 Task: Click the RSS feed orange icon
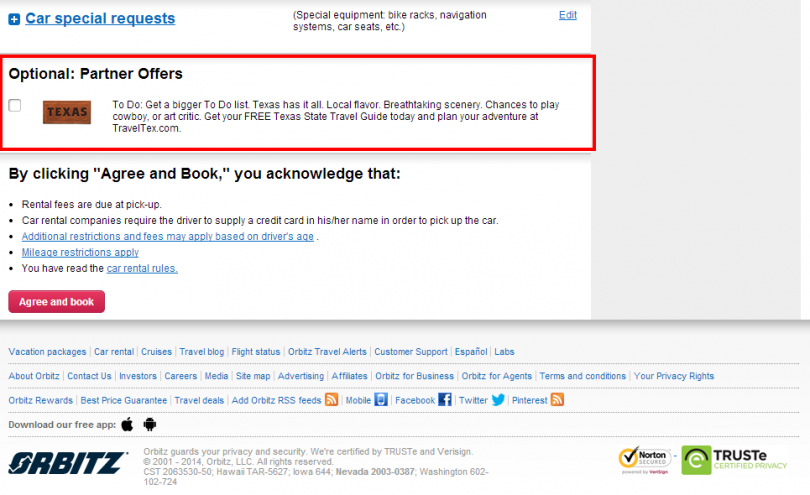click(331, 400)
